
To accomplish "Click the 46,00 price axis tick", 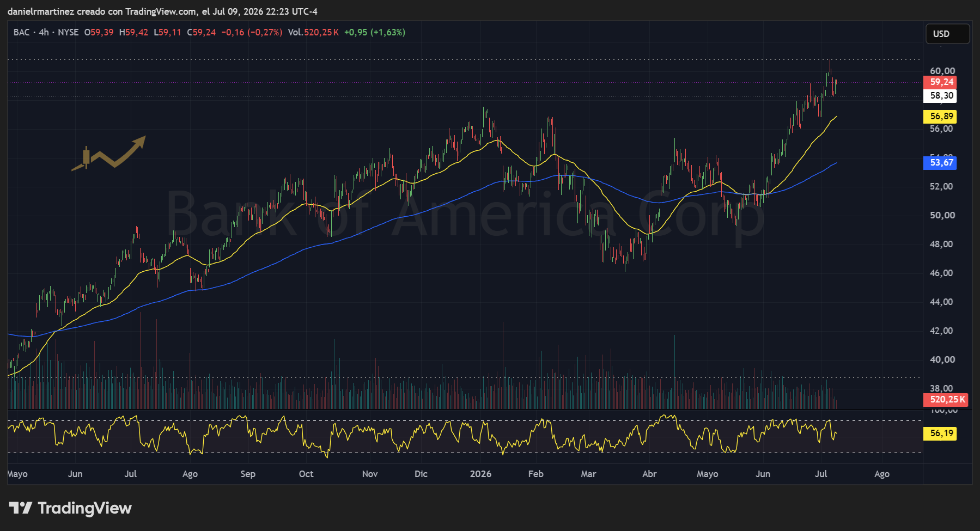I will point(942,273).
